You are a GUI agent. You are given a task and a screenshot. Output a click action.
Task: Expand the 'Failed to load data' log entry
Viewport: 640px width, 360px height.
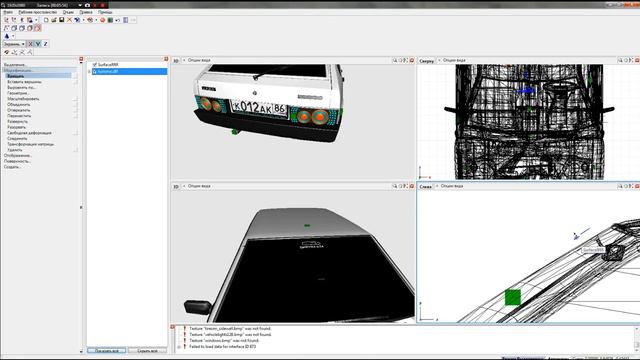(179, 347)
